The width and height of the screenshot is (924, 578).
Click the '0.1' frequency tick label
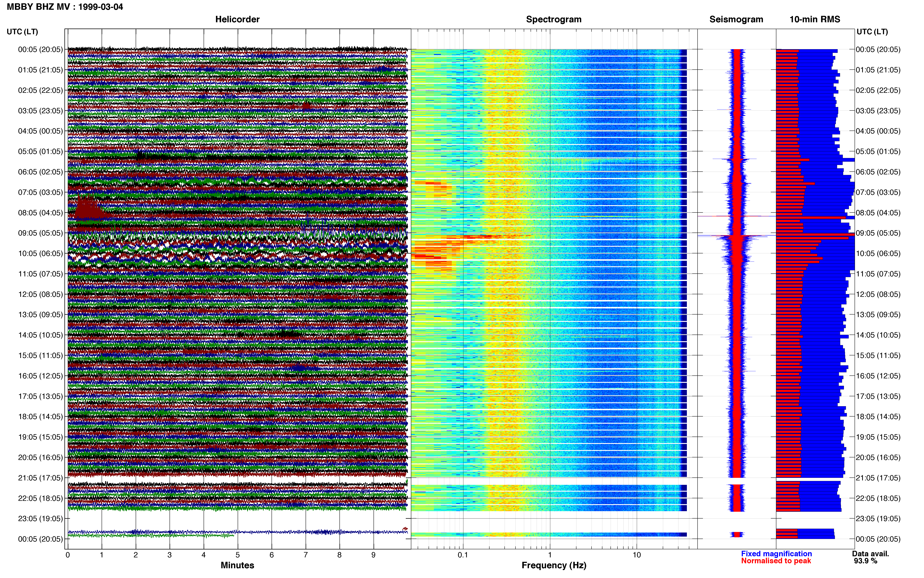463,555
